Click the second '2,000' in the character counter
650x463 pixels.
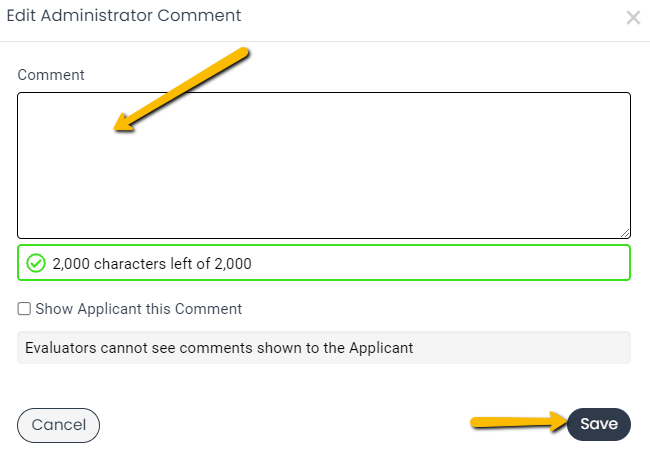point(233,264)
